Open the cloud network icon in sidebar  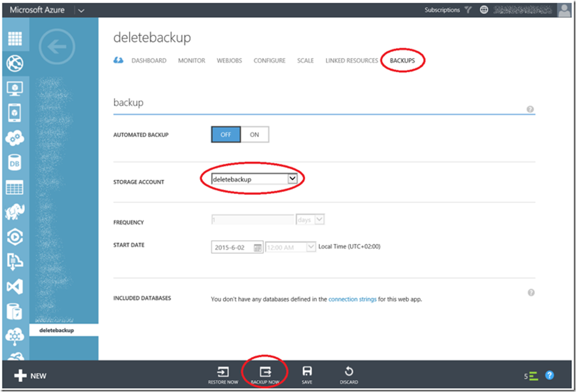[x=15, y=337]
